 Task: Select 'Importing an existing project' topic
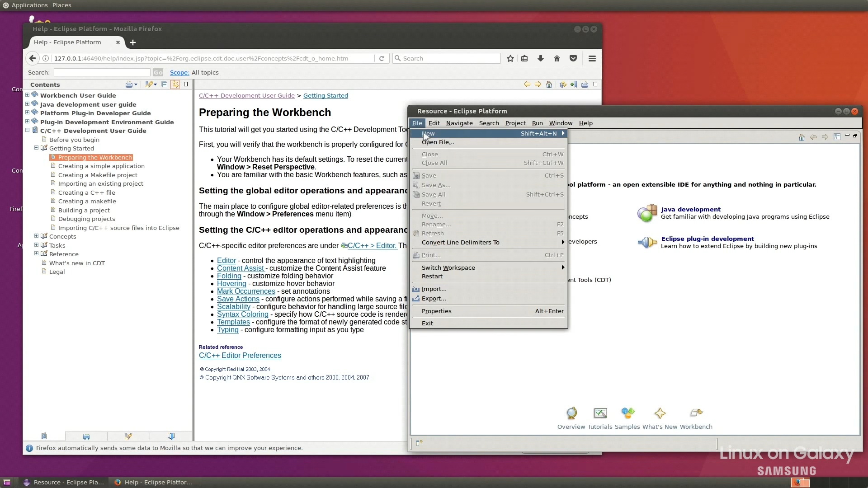[x=100, y=184]
